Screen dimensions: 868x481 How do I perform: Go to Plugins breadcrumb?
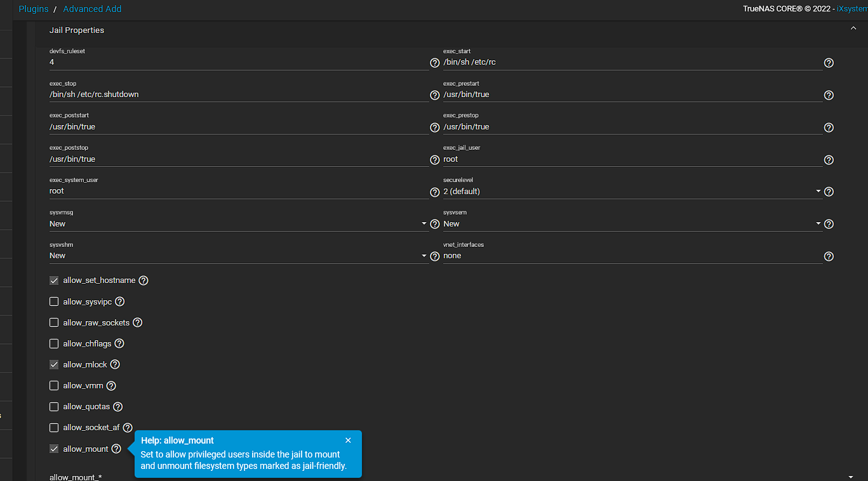(x=34, y=9)
